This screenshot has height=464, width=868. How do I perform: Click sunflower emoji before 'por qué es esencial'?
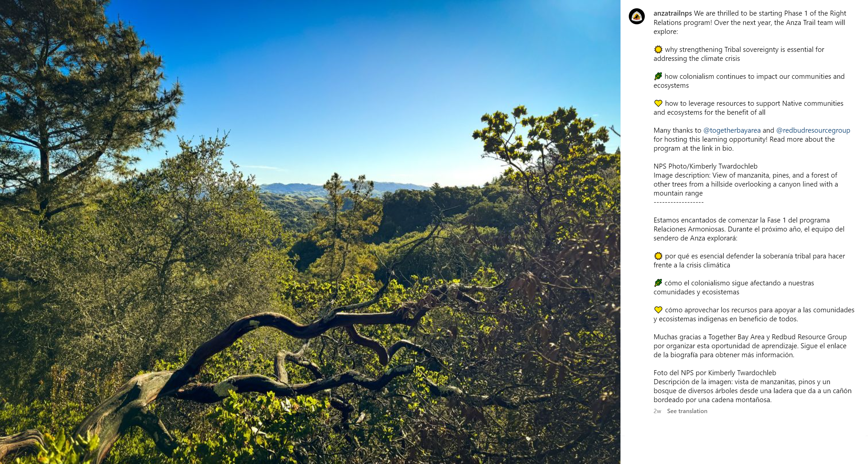tap(658, 256)
